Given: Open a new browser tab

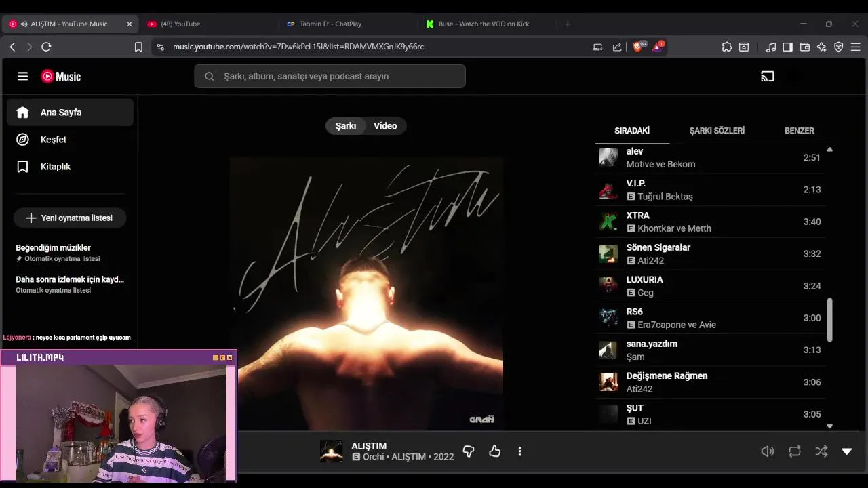Looking at the screenshot, I should coord(568,24).
